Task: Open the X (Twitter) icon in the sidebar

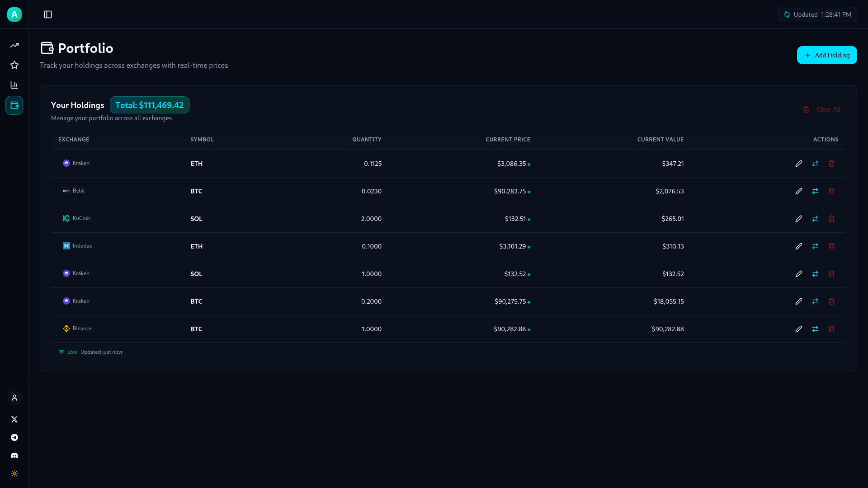Action: pyautogui.click(x=14, y=419)
